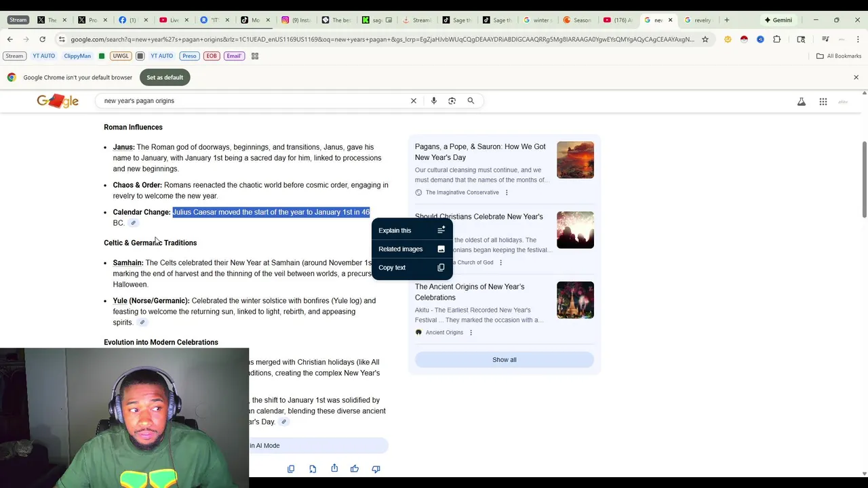Open Email bookmark
The width and height of the screenshot is (868, 488).
click(x=234, y=56)
